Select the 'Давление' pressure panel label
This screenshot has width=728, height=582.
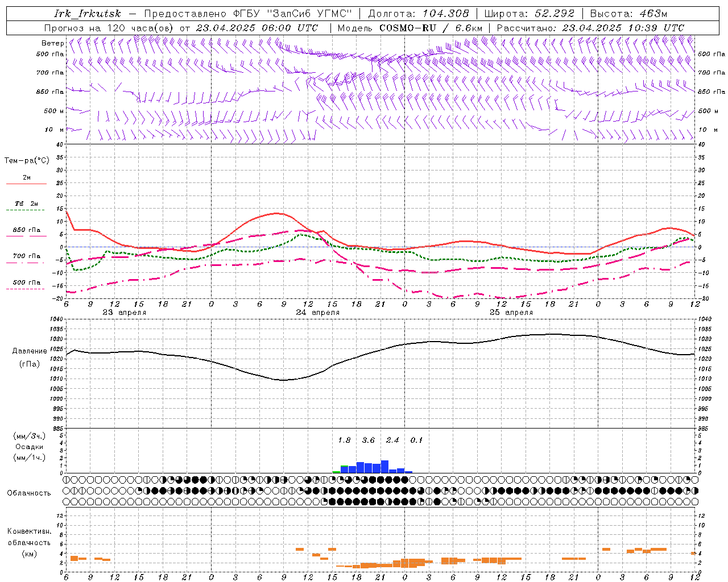tap(30, 351)
